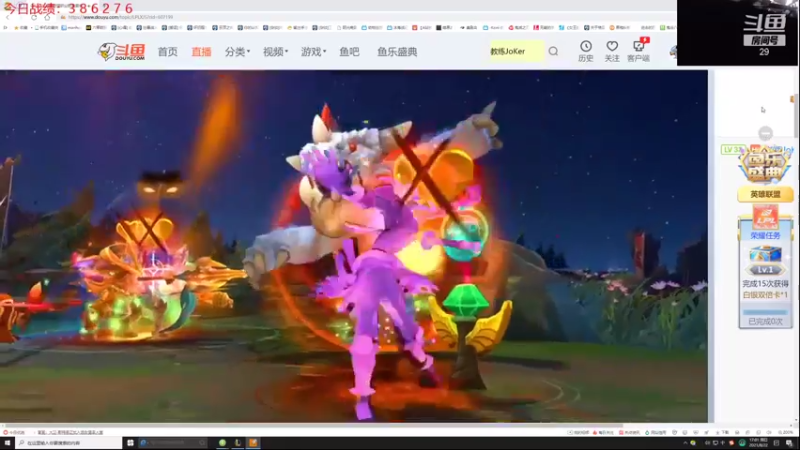Click the LV 33 user level tag
Viewport: 800px width, 450px height.
click(x=733, y=149)
